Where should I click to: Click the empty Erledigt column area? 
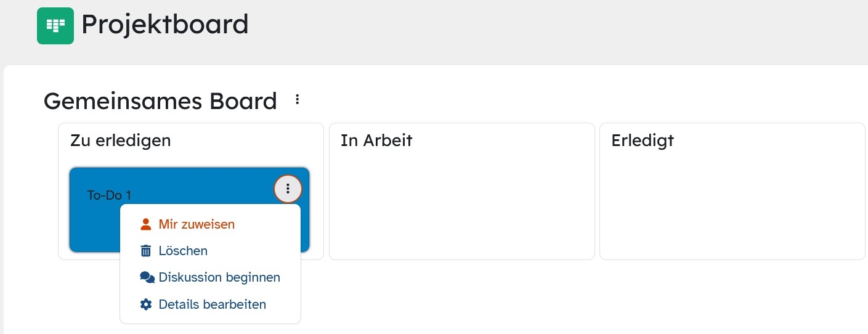coord(732,203)
